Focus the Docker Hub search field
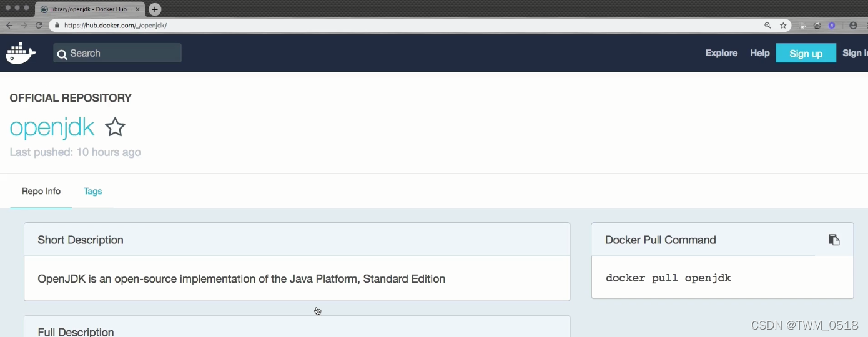Viewport: 868px width, 337px height. 117,53
